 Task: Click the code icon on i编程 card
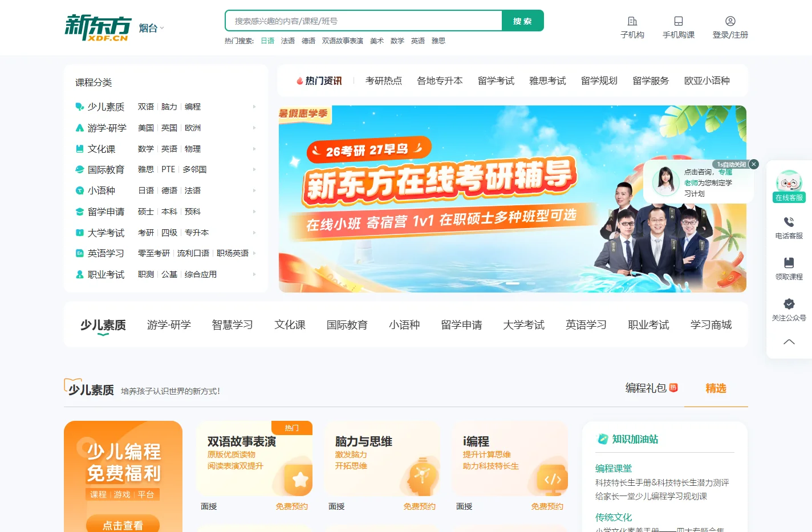(x=553, y=480)
